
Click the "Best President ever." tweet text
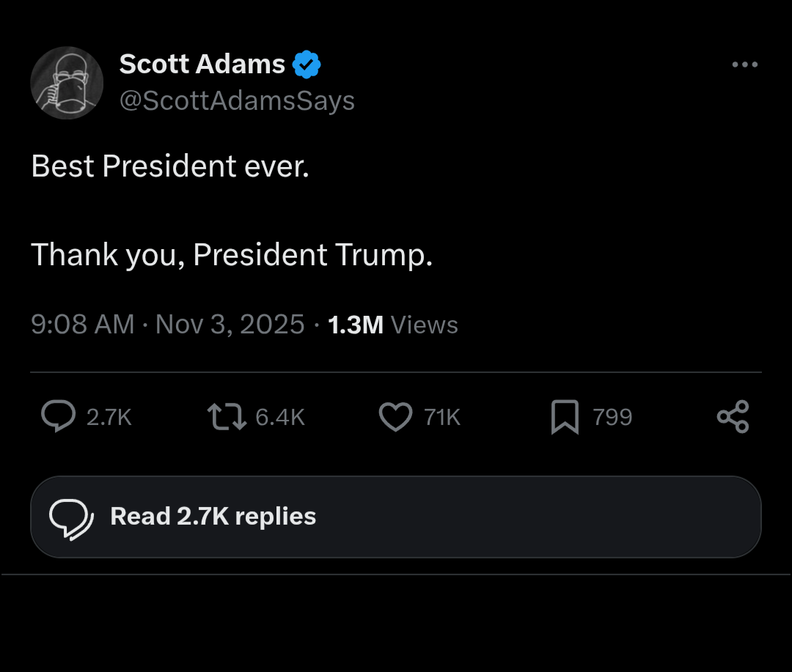[x=170, y=166]
